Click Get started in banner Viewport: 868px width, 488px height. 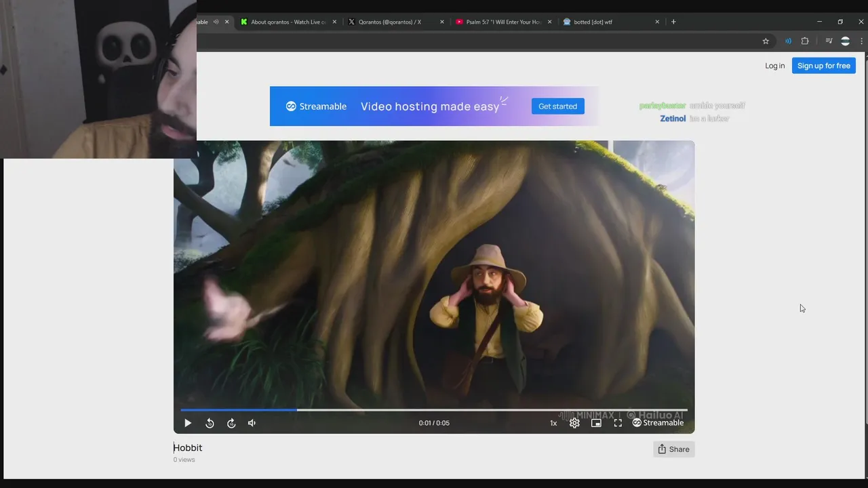click(557, 106)
